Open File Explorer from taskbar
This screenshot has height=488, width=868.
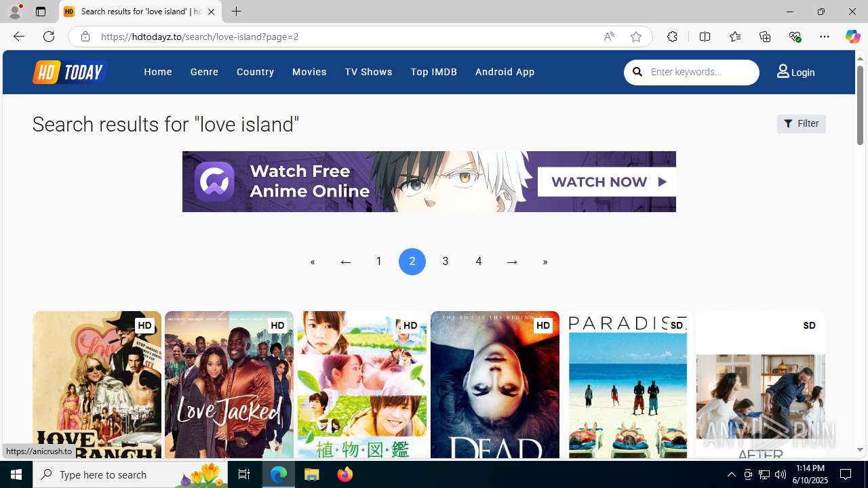coord(312,474)
